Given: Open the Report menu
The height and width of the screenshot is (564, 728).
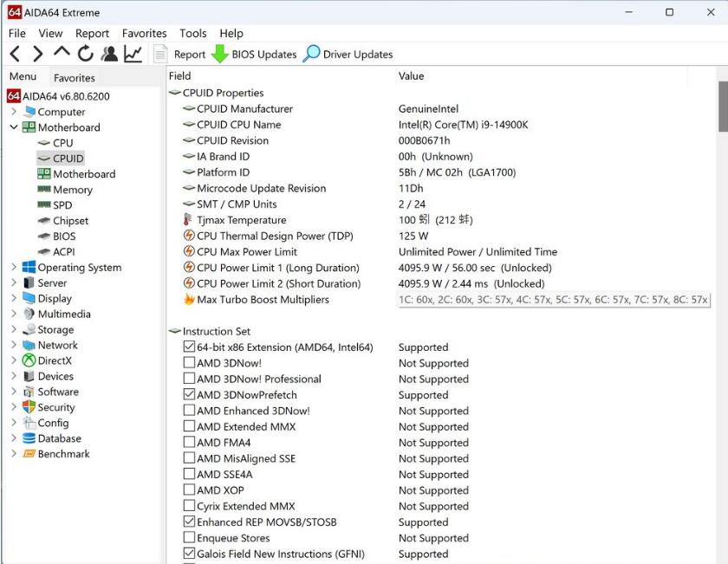Looking at the screenshot, I should 92,34.
